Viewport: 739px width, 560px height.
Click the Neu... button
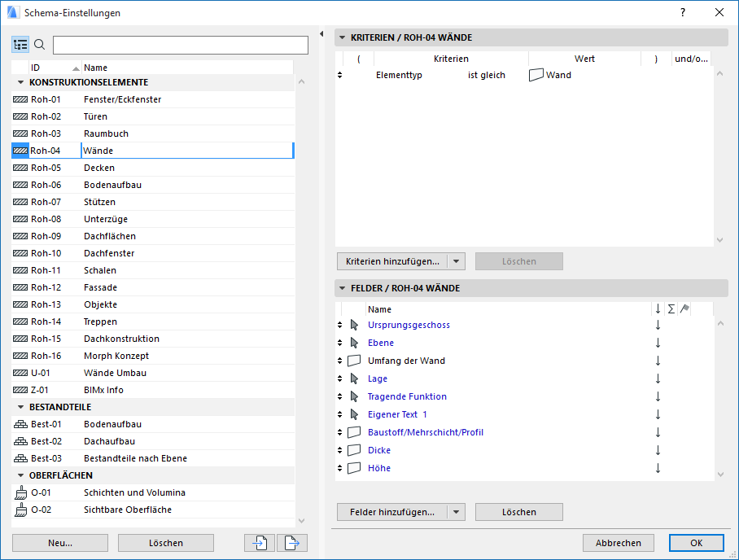(60, 543)
